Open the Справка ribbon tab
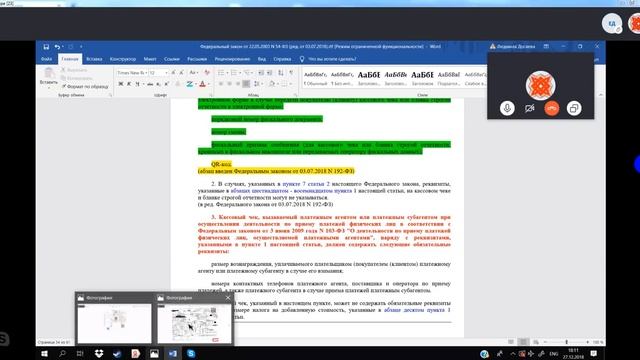 coord(282,59)
